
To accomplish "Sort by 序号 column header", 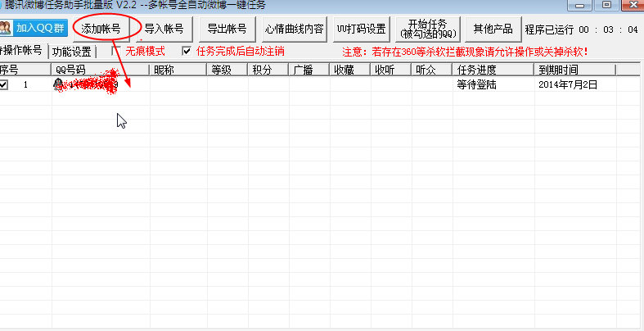I will coord(26,70).
